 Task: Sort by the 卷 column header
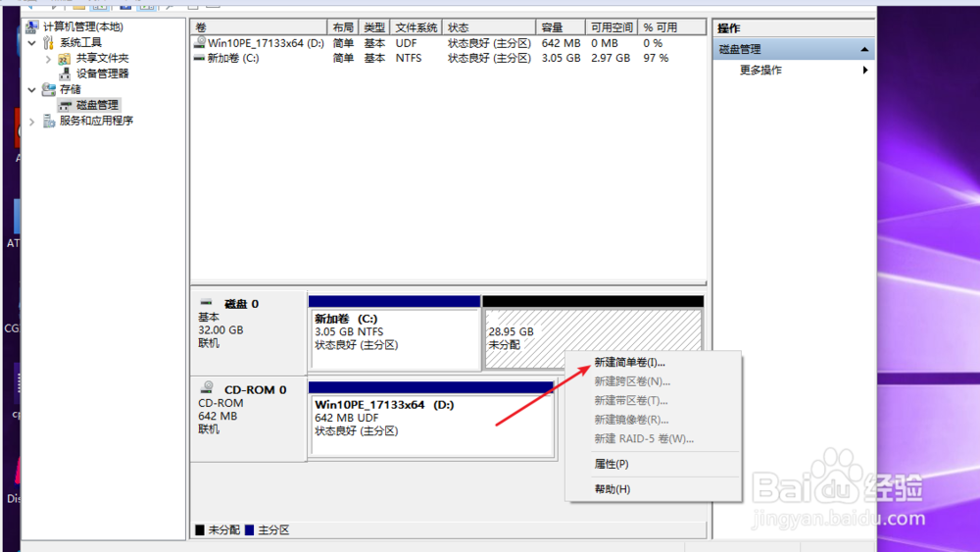pyautogui.click(x=259, y=27)
